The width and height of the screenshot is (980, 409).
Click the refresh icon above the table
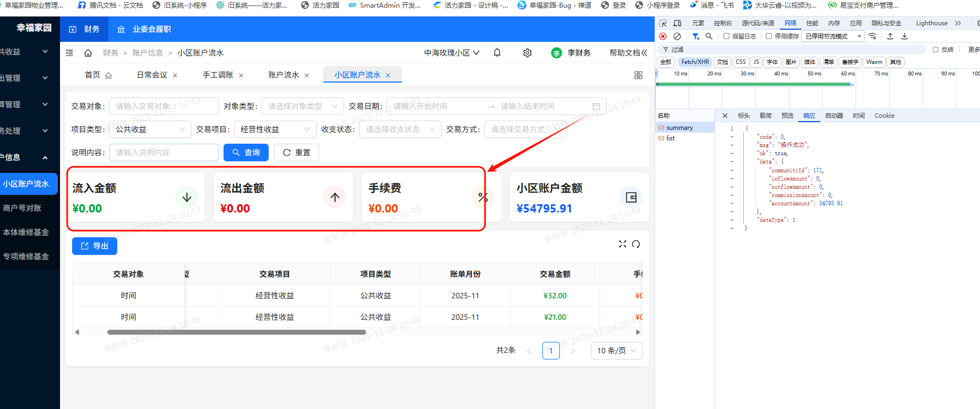(636, 244)
